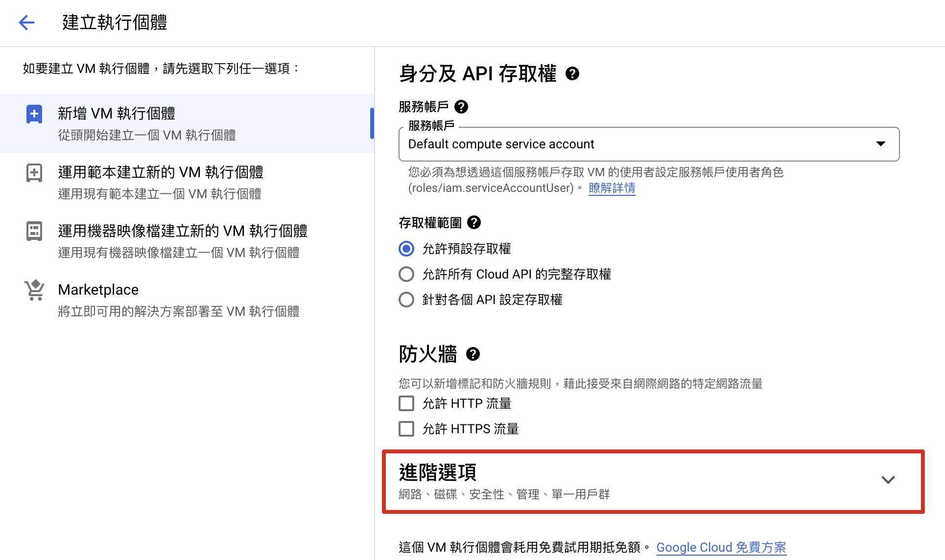The height and width of the screenshot is (560, 945).
Task: Select the 新增 VM 執行個體 plus icon
Action: [34, 114]
